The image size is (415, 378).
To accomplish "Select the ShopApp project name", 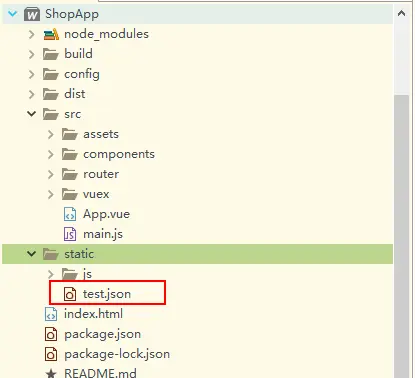I will click(72, 14).
